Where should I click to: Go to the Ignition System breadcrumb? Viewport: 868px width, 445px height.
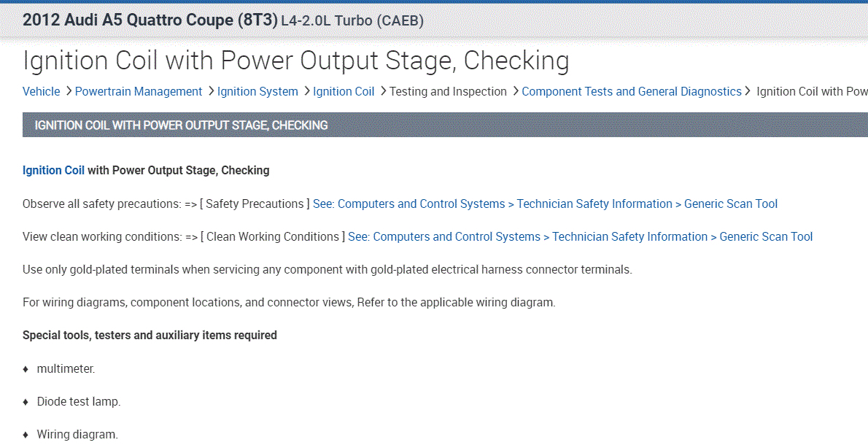pyautogui.click(x=257, y=92)
